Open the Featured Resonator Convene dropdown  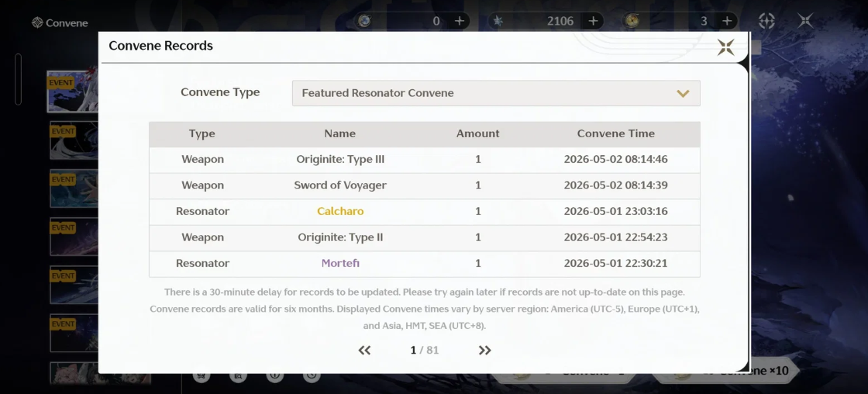(496, 93)
